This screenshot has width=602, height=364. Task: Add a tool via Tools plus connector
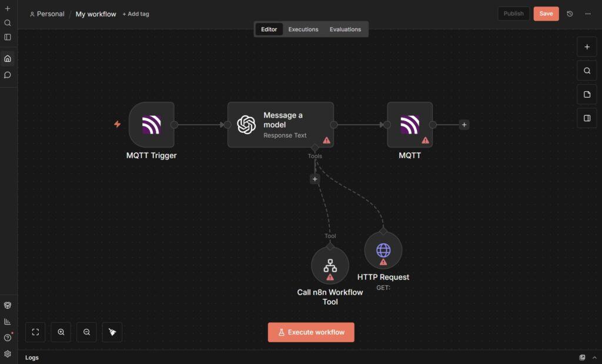point(315,179)
